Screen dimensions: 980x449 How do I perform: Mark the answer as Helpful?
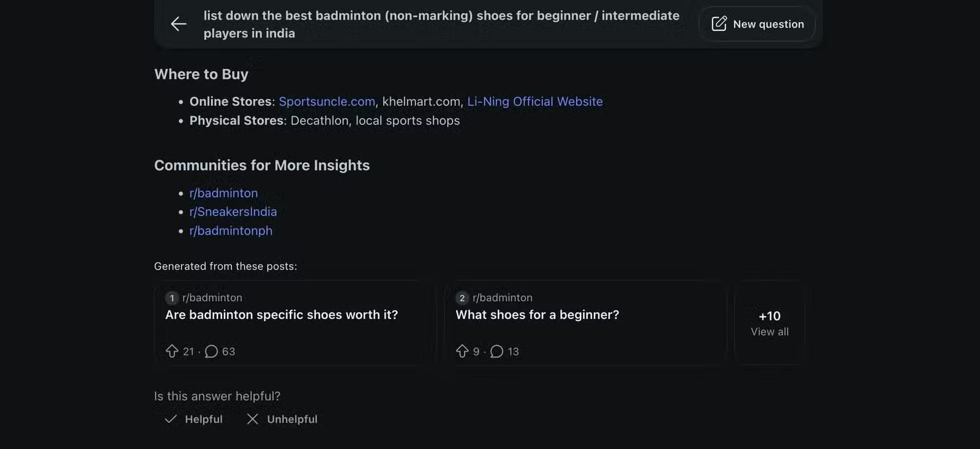[x=203, y=419]
